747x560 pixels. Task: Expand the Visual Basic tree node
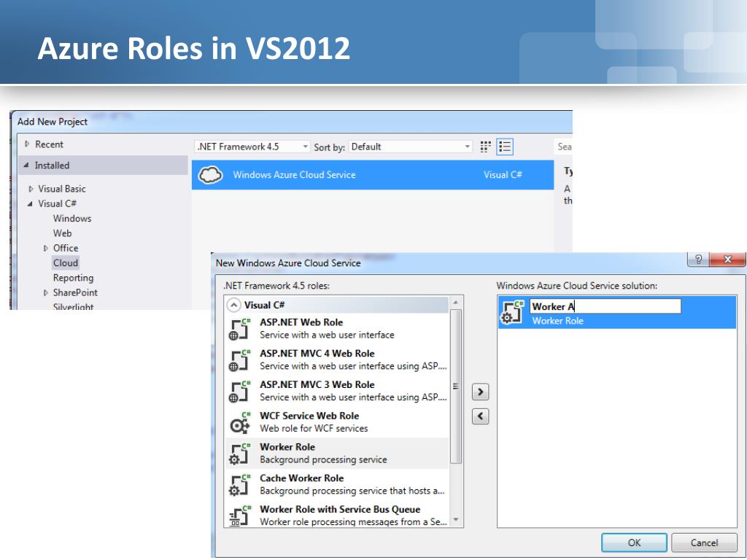31,189
